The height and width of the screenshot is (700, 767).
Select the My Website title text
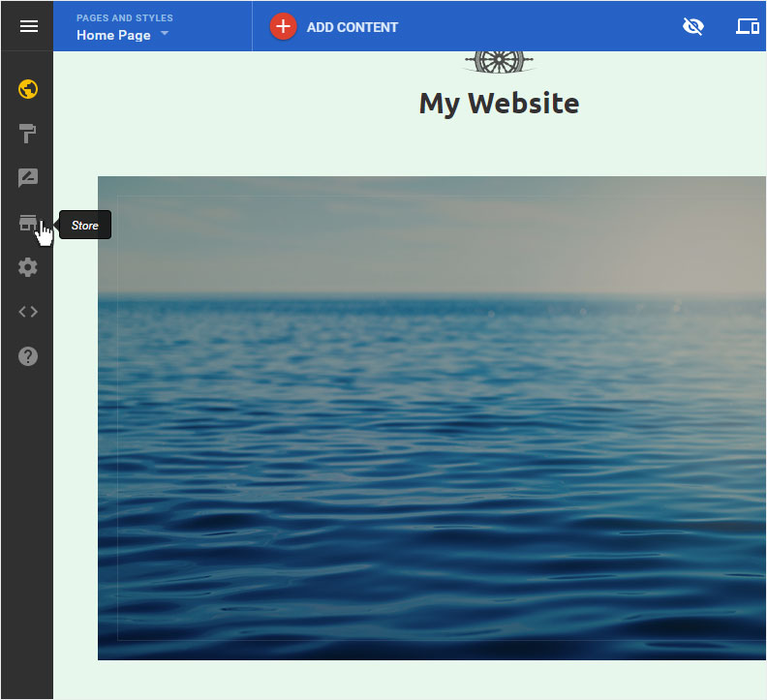click(499, 104)
